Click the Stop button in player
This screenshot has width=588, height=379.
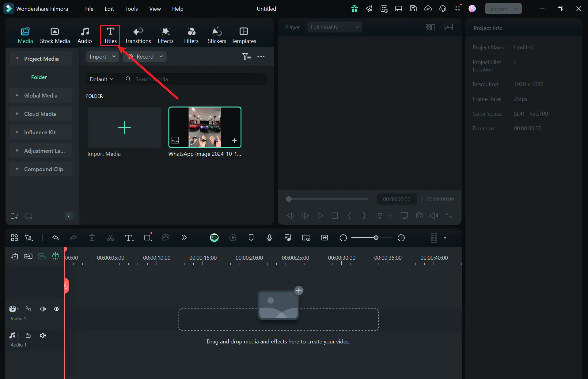pos(335,216)
